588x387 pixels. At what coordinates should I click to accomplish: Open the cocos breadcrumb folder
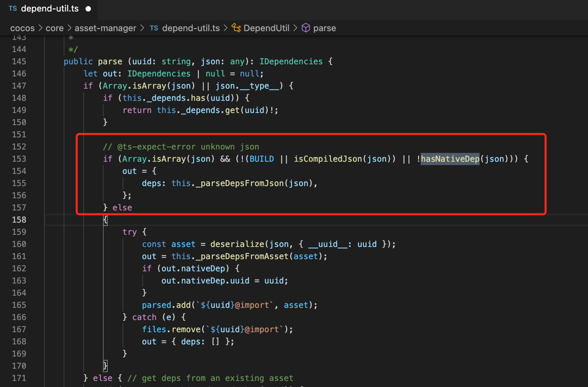pos(22,28)
